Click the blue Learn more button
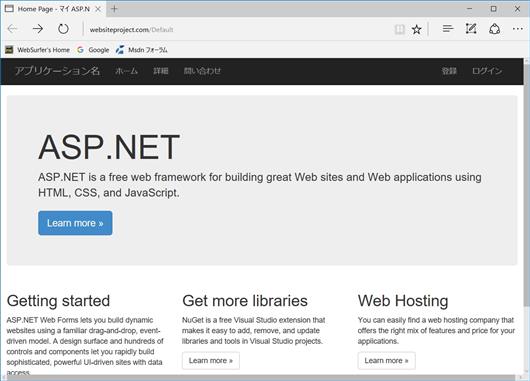530x381 pixels. point(75,223)
